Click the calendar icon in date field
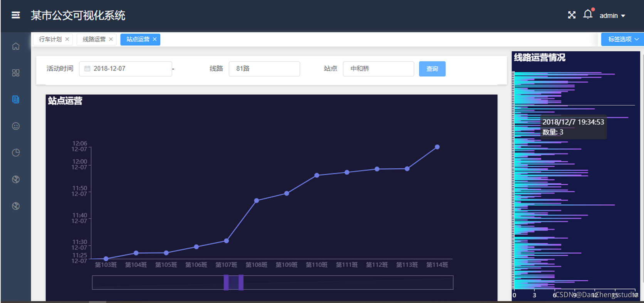The image size is (644, 303). pyautogui.click(x=87, y=69)
